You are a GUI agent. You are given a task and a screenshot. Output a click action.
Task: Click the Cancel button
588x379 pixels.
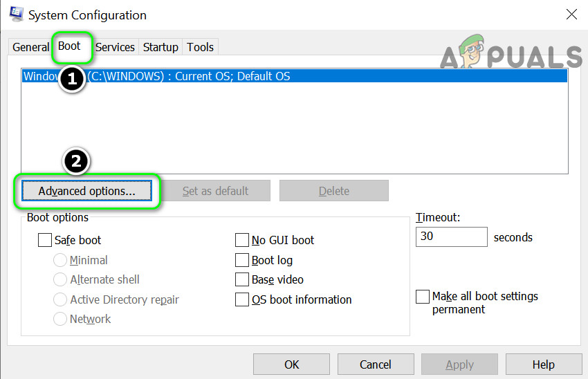click(376, 364)
